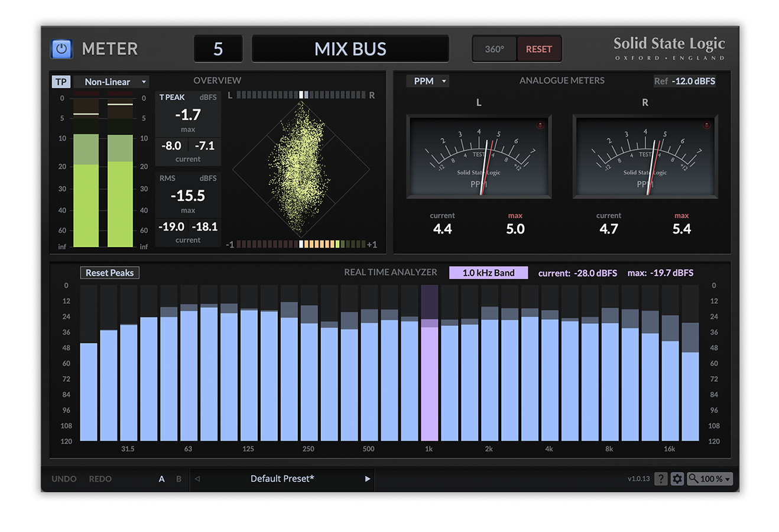Select preset slot A
The image size is (779, 532).
point(161,479)
